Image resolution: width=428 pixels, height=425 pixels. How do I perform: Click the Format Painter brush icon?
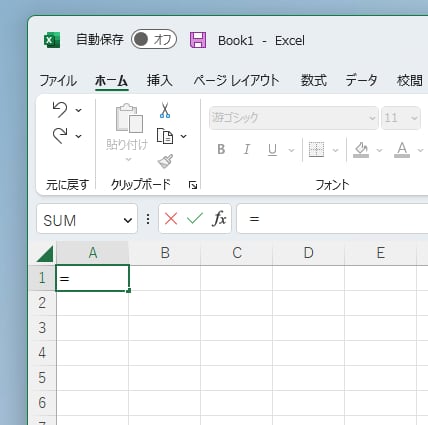pos(165,161)
